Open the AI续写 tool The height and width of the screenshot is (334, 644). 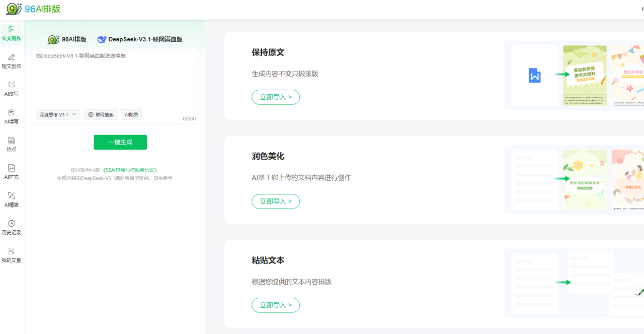[x=12, y=116]
